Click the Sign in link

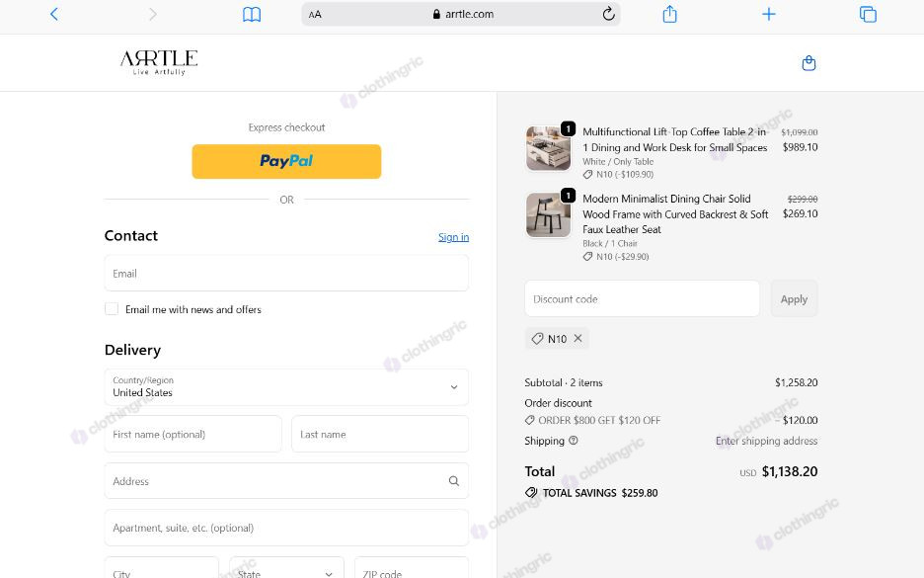pyautogui.click(x=454, y=236)
